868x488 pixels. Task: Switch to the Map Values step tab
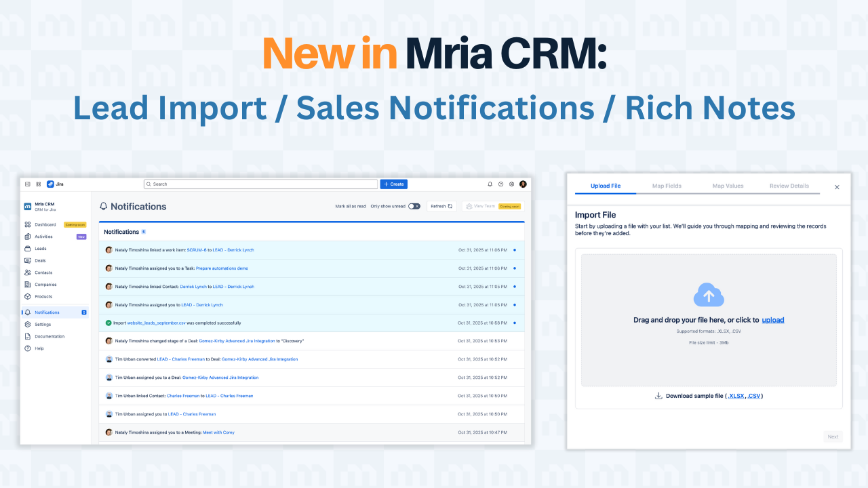pyautogui.click(x=728, y=186)
